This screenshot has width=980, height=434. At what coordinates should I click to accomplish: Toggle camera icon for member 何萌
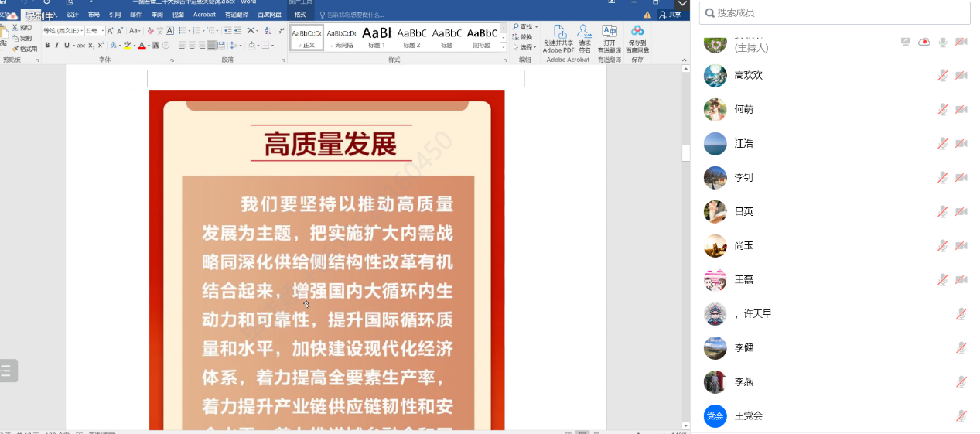point(961,109)
